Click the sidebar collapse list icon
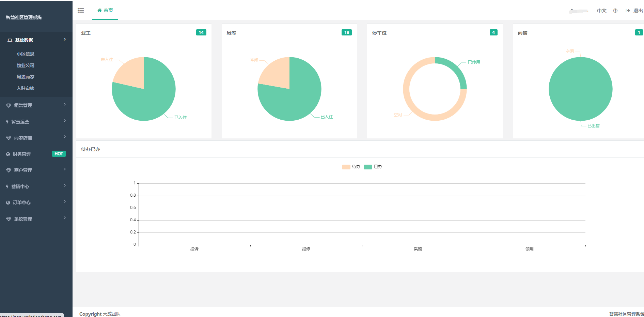 [81, 11]
